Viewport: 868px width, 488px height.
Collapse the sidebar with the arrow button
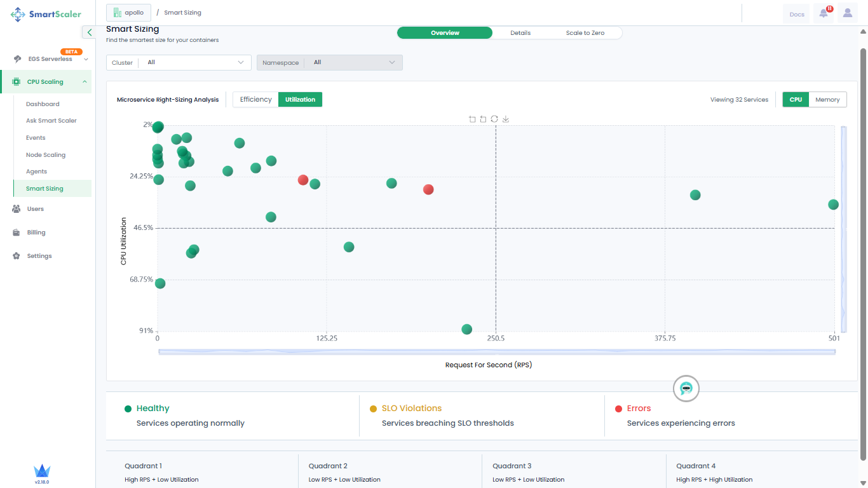point(89,32)
